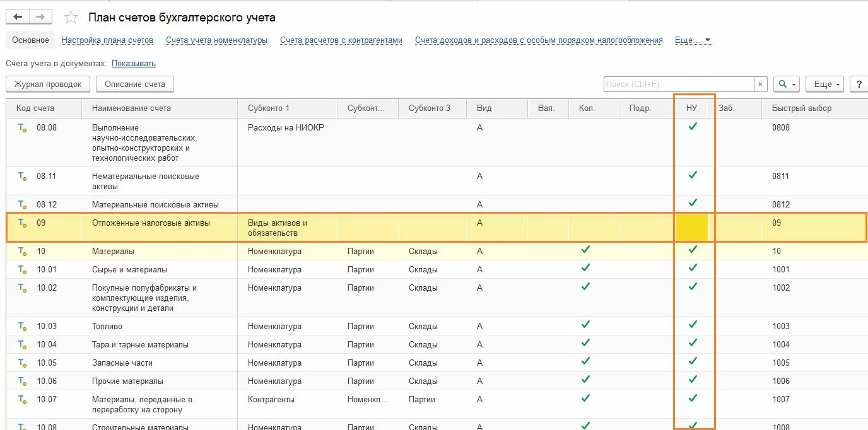Toggle НУ checkmark for account 10.01
Screen dimensions: 868x430
(x=693, y=268)
